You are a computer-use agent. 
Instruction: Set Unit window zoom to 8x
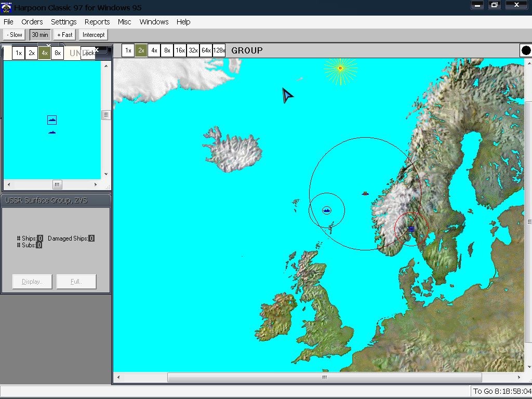tap(57, 53)
